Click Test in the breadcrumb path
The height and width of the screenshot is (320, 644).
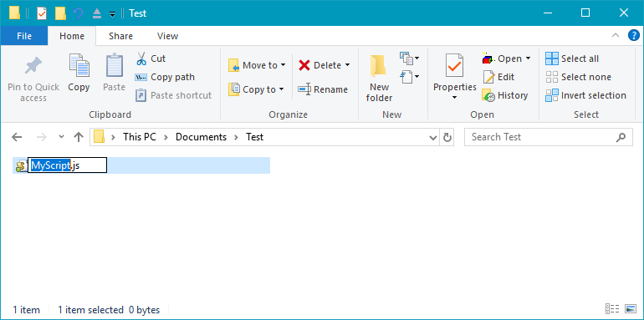click(x=254, y=137)
